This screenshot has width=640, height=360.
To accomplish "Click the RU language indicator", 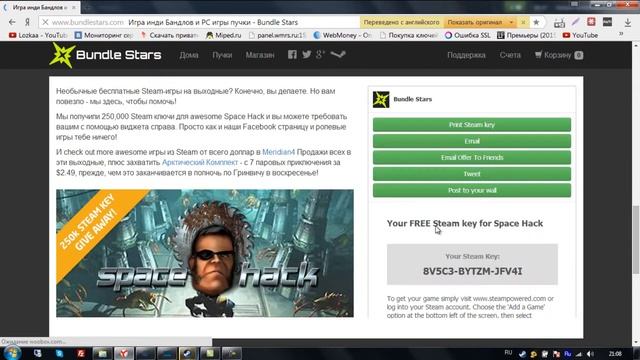I will (508, 352).
